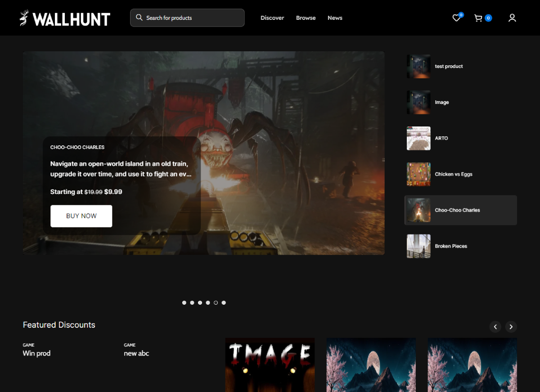Click the struck-through $19.99 price
The width and height of the screenshot is (540, 392).
pyautogui.click(x=93, y=192)
